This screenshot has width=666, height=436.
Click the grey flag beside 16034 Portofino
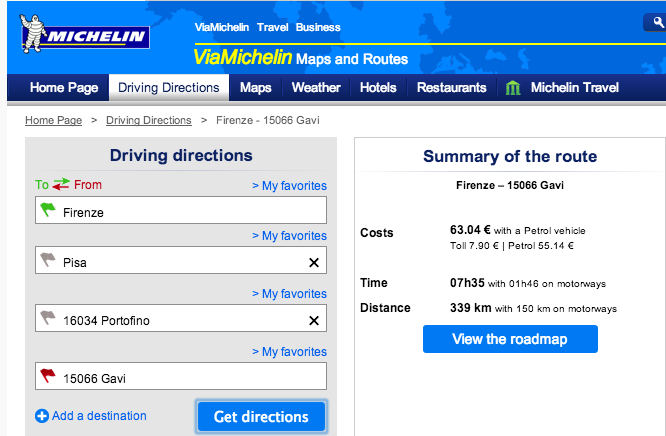pyautogui.click(x=48, y=317)
